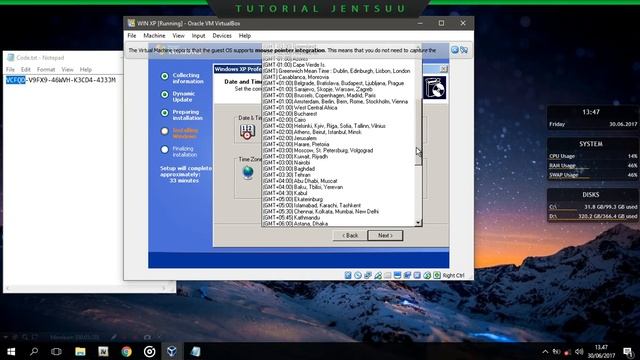Screen dimensions: 640x360
Task: Click the Back button in XP setup
Action: pos(350,236)
